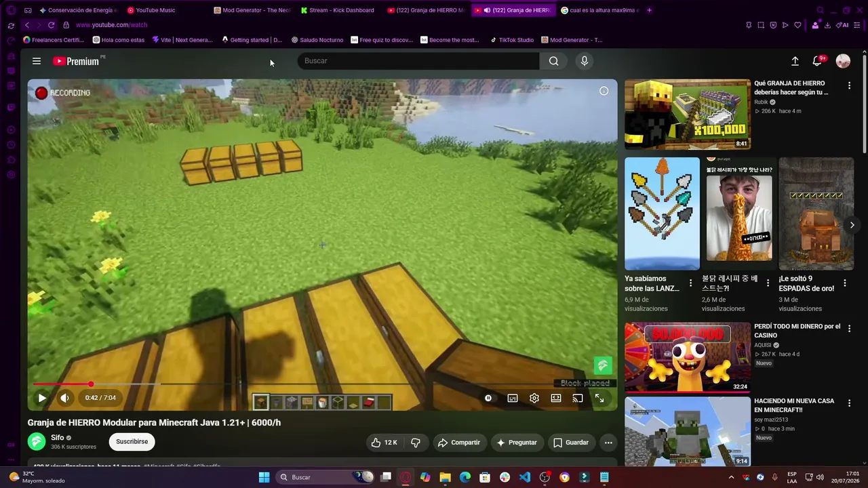Viewport: 868px width, 488px height.
Task: Click the Preguntar button
Action: 517,443
